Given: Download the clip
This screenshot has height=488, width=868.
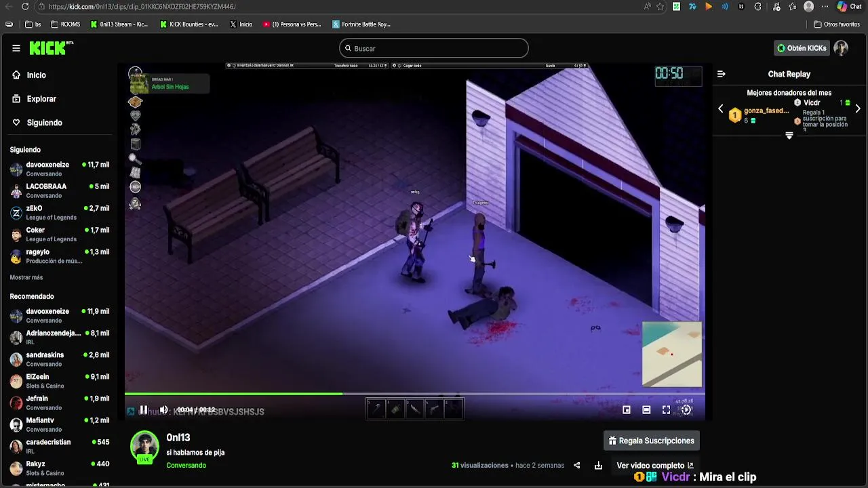Looking at the screenshot, I should pyautogui.click(x=598, y=466).
